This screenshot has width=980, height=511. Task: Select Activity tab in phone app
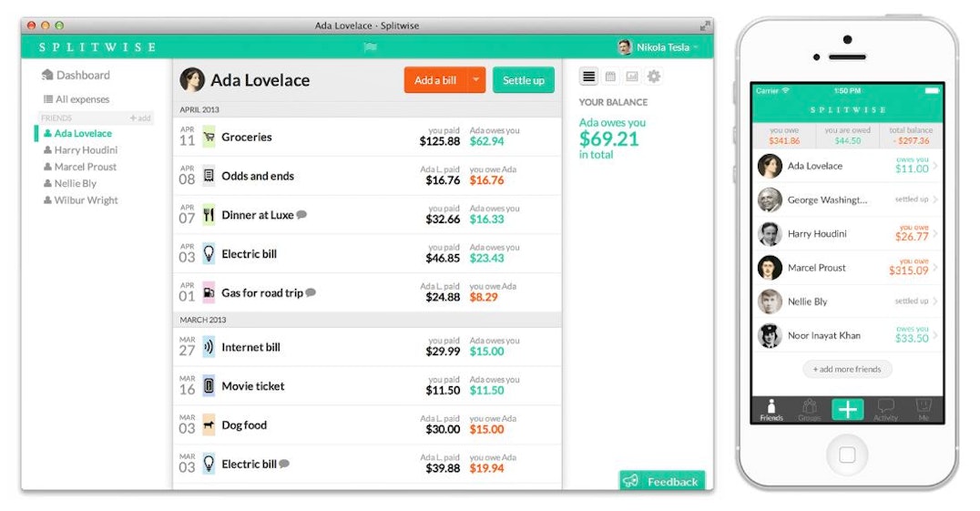pos(885,411)
